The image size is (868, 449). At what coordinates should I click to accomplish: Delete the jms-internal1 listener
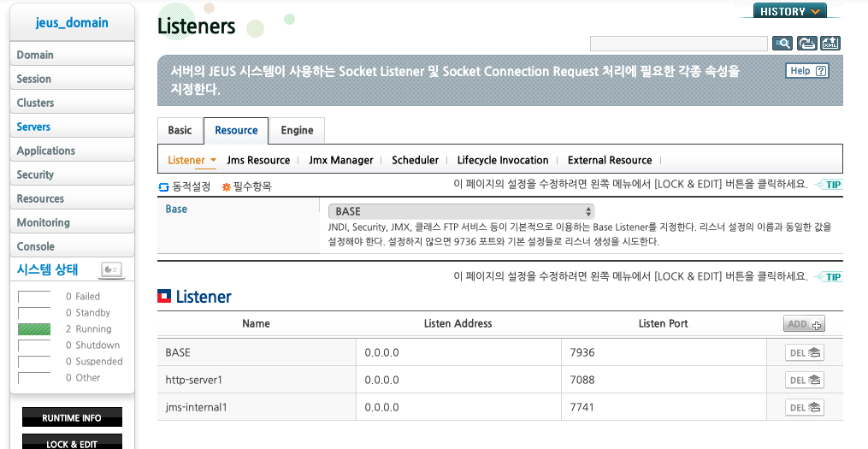[805, 407]
